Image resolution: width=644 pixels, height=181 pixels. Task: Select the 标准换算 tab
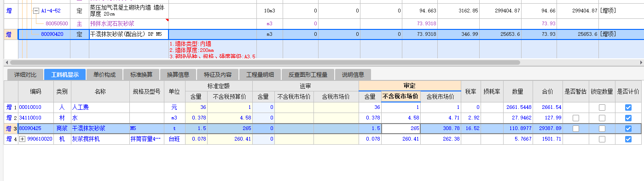click(141, 74)
